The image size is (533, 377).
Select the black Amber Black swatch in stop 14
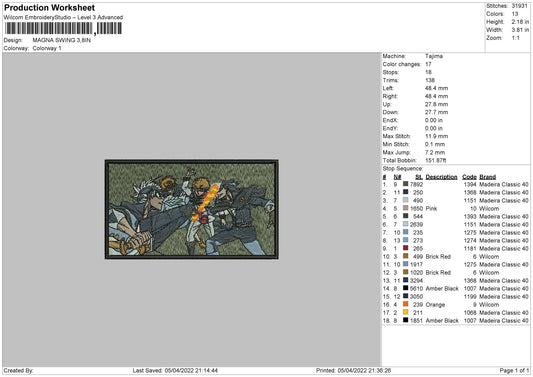pyautogui.click(x=405, y=288)
